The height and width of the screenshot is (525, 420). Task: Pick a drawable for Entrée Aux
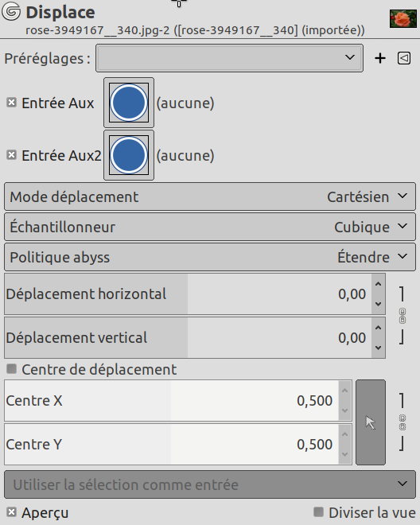click(129, 103)
